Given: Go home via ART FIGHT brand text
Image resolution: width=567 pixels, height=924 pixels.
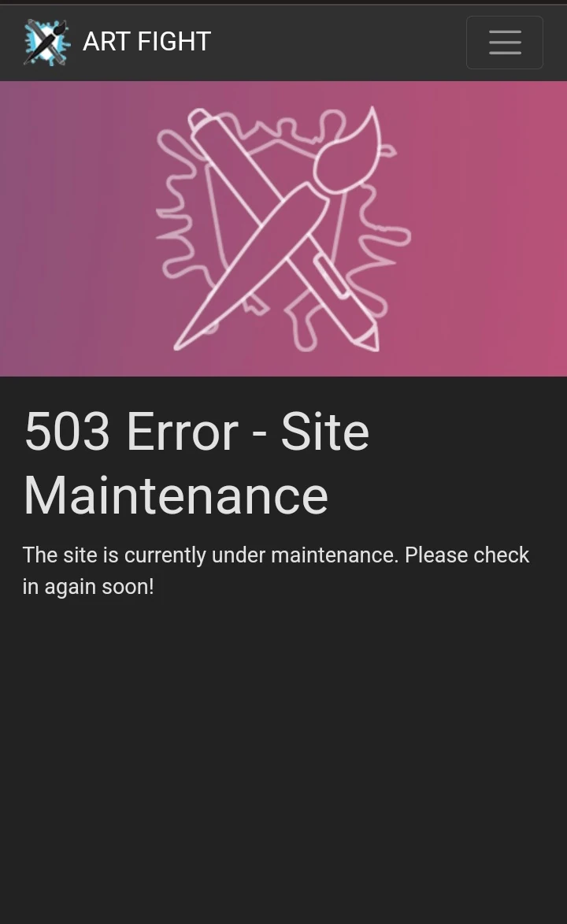Looking at the screenshot, I should click(x=146, y=42).
